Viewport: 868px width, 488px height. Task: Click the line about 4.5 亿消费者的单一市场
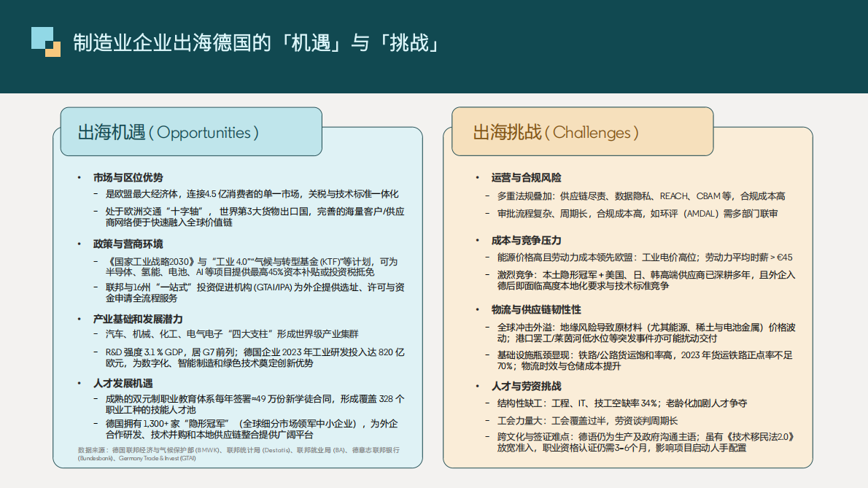click(x=252, y=194)
